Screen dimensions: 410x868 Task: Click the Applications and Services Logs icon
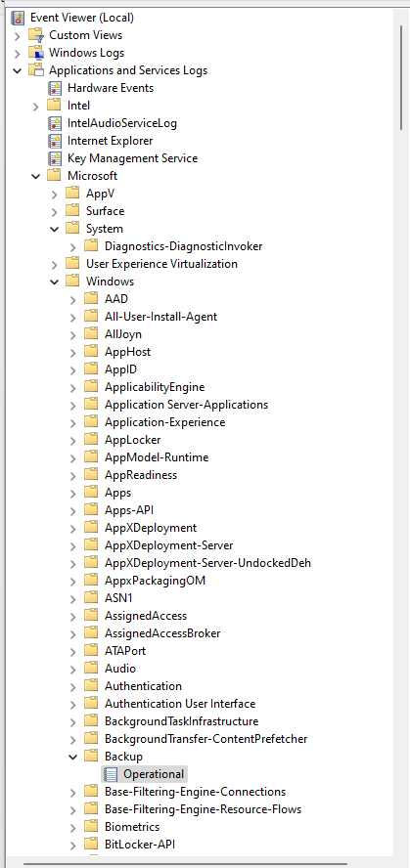[36, 70]
